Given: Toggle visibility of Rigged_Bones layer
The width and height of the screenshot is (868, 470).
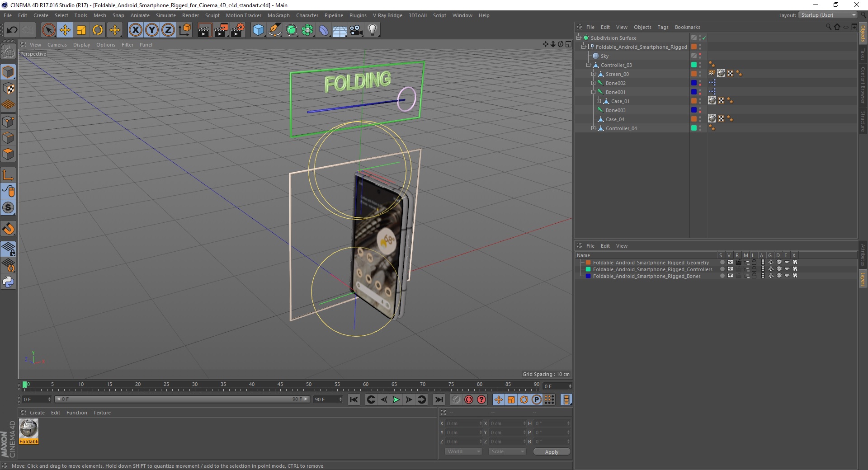Looking at the screenshot, I should 730,276.
